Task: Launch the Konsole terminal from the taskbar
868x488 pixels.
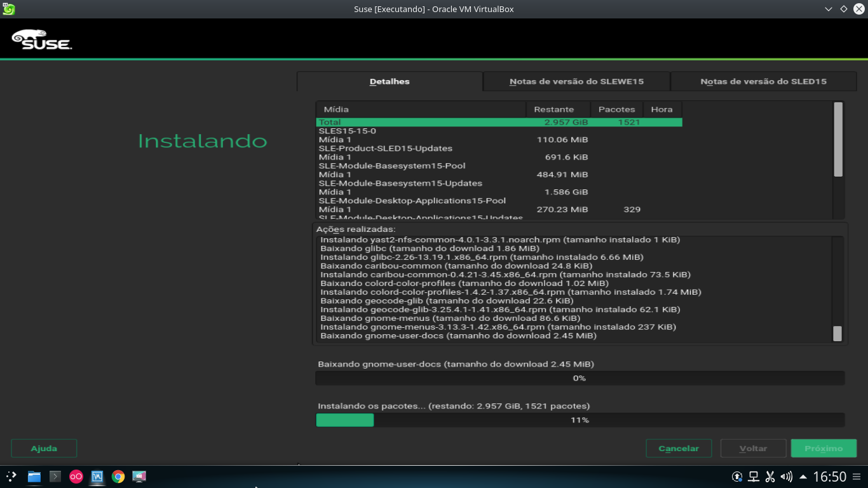Action: click(x=55, y=477)
